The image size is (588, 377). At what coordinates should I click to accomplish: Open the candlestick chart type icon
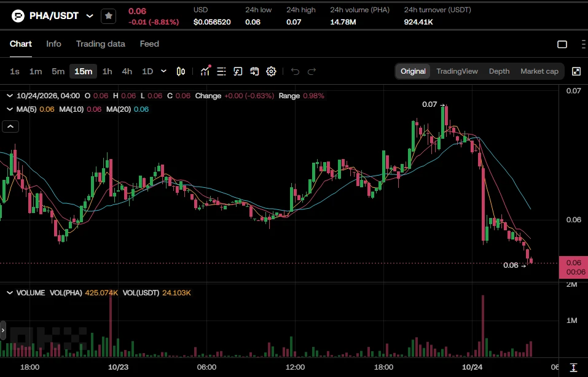pos(181,71)
